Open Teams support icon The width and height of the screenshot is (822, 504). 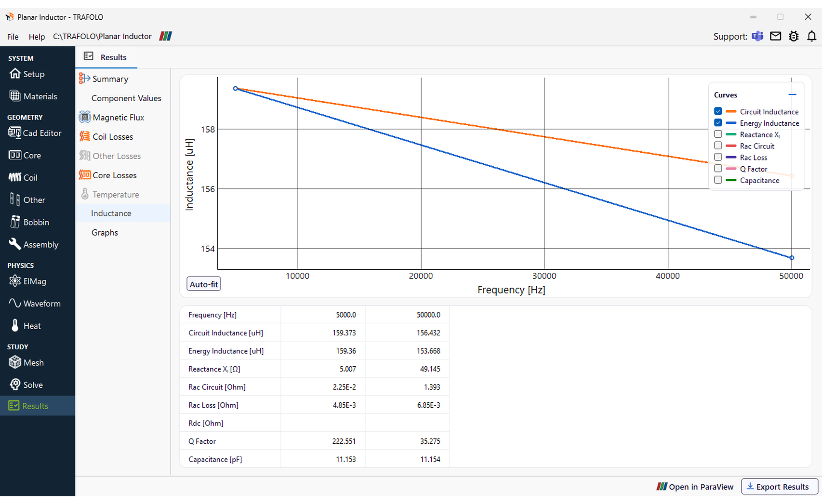pyautogui.click(x=757, y=36)
